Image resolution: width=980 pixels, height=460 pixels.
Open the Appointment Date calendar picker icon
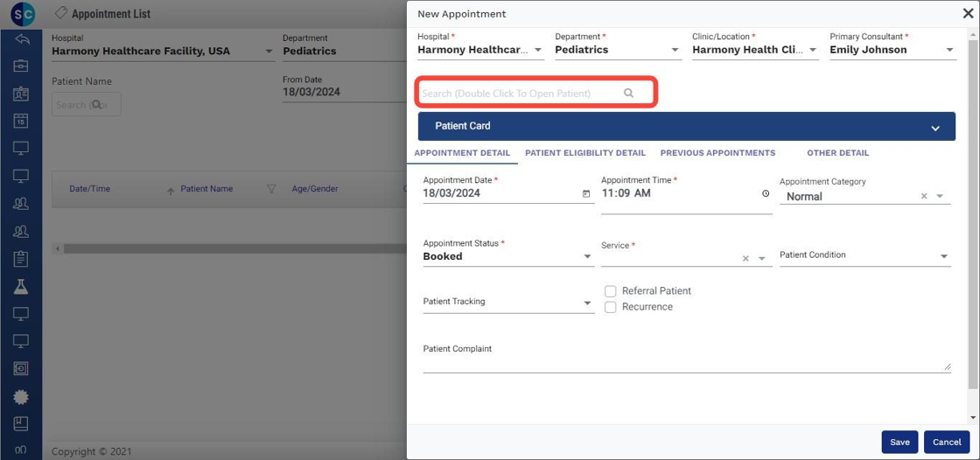[x=586, y=194]
